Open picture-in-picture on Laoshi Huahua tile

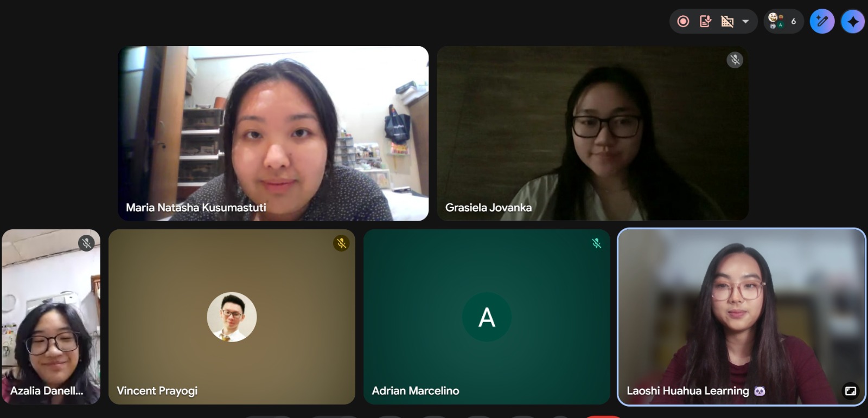coord(851,390)
